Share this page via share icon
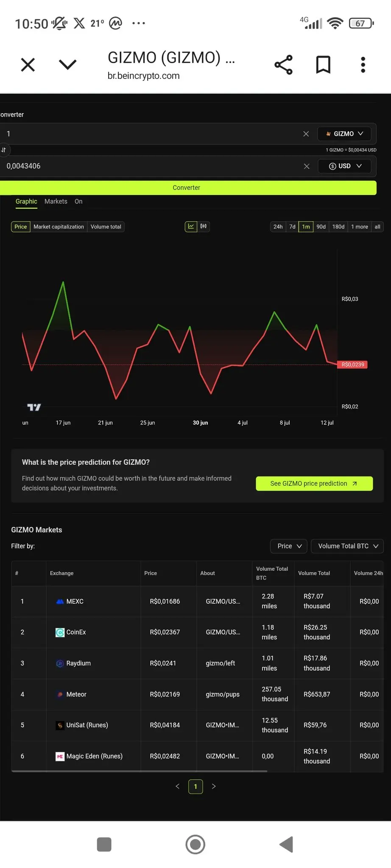 click(x=283, y=65)
